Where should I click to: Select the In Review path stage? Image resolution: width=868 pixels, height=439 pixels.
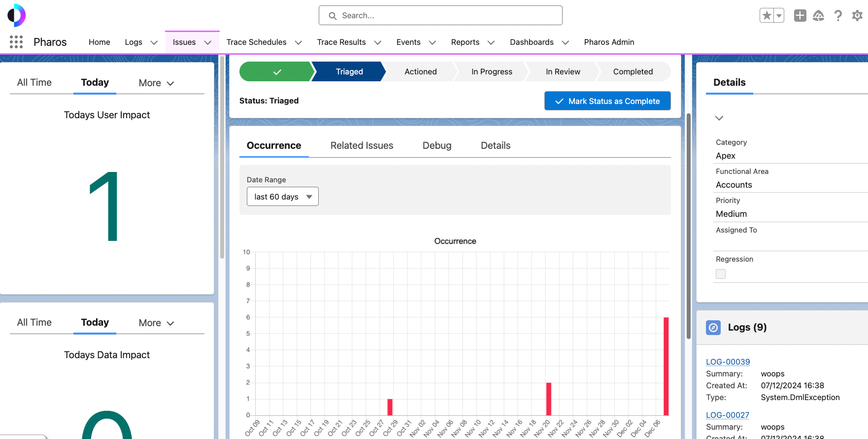point(563,71)
